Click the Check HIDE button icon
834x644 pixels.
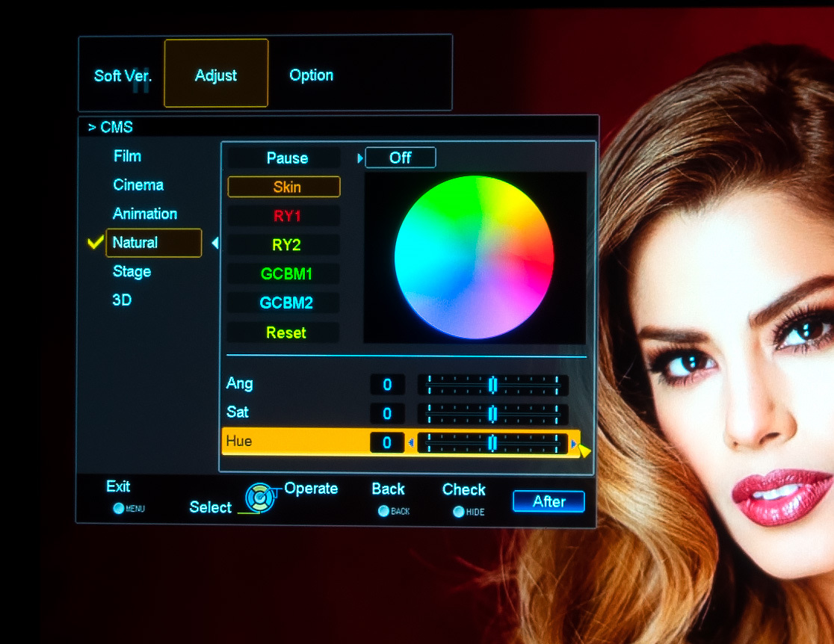[459, 512]
